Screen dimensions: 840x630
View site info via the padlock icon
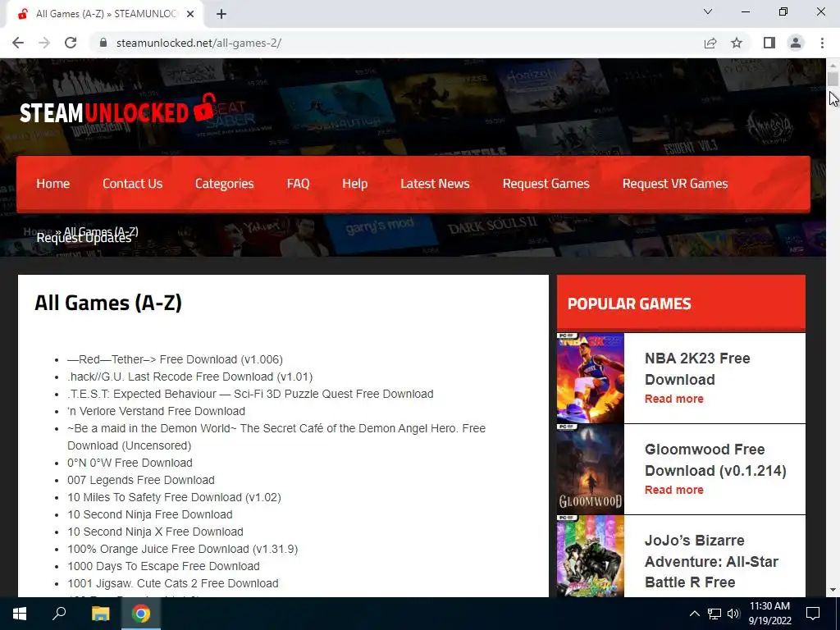(103, 43)
